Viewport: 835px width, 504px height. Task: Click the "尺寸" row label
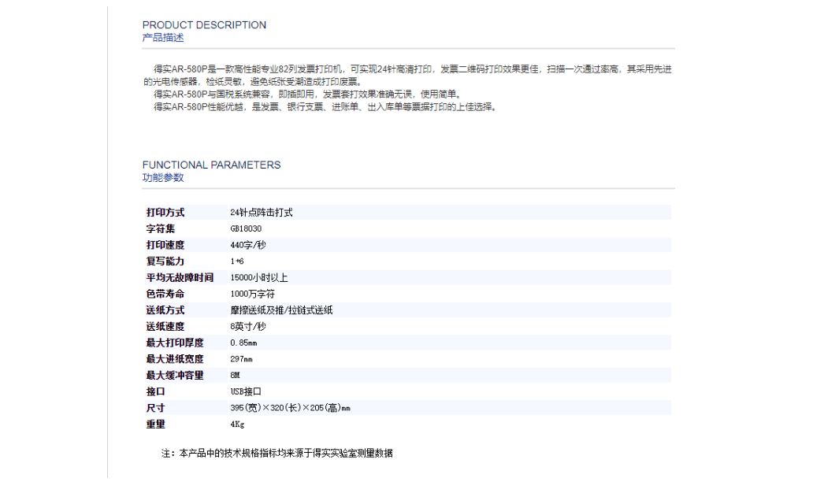pos(155,408)
